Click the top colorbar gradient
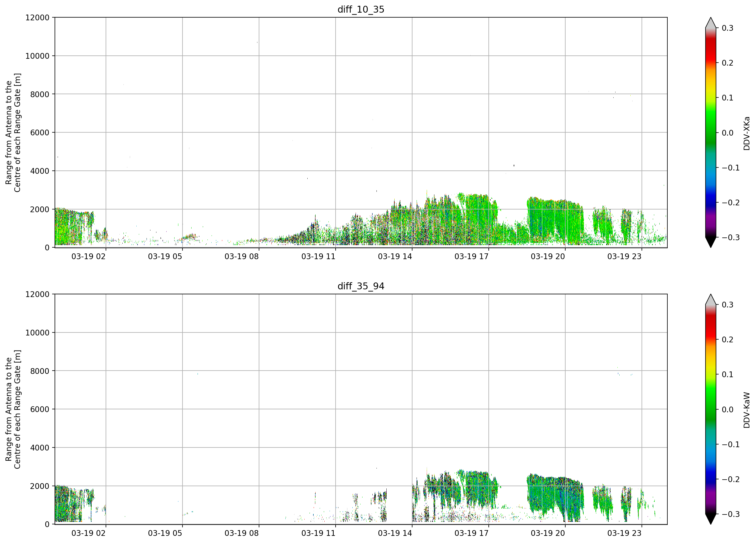 710,132
